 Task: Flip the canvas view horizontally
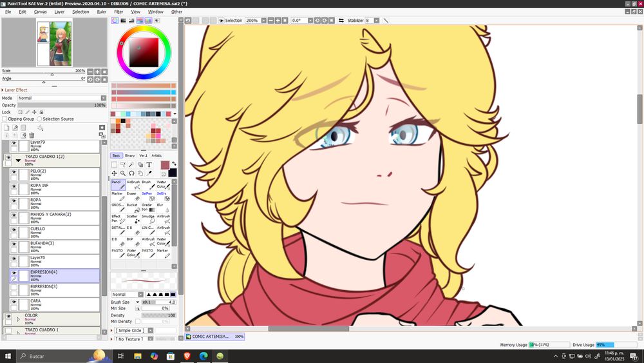pyautogui.click(x=341, y=20)
